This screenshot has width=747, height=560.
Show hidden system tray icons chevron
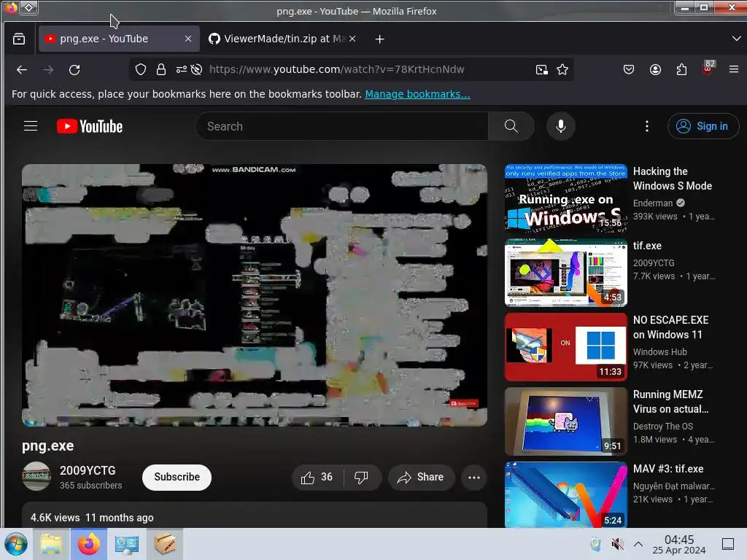pos(638,544)
